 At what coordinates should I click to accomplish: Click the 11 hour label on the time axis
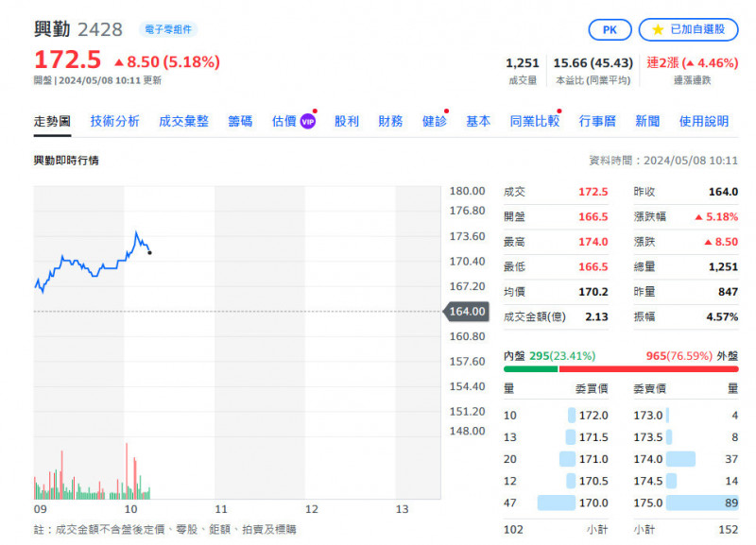[221, 509]
